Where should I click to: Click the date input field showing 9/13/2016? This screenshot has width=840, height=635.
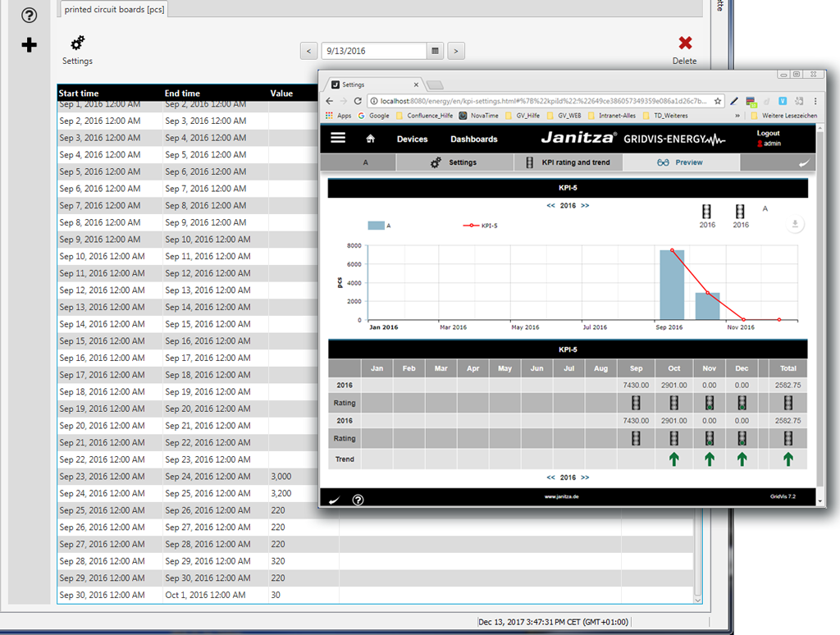coord(373,51)
